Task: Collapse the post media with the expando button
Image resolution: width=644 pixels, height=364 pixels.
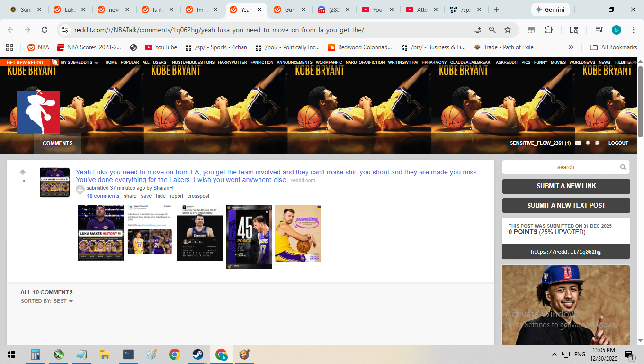Action: (x=80, y=190)
